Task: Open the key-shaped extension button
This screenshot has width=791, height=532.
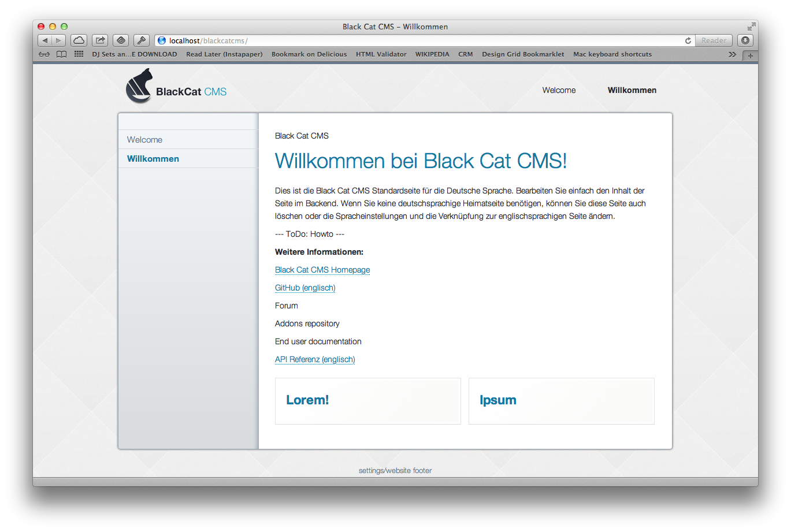Action: click(x=142, y=40)
